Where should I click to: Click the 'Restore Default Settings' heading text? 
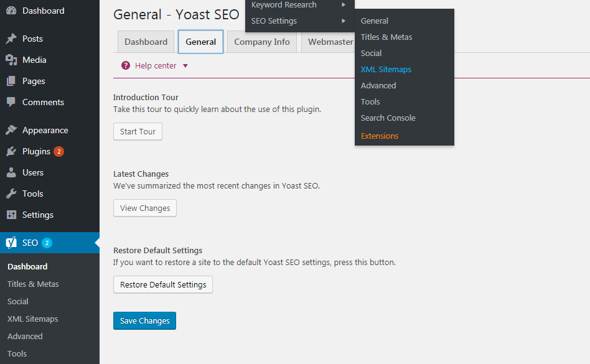(157, 250)
